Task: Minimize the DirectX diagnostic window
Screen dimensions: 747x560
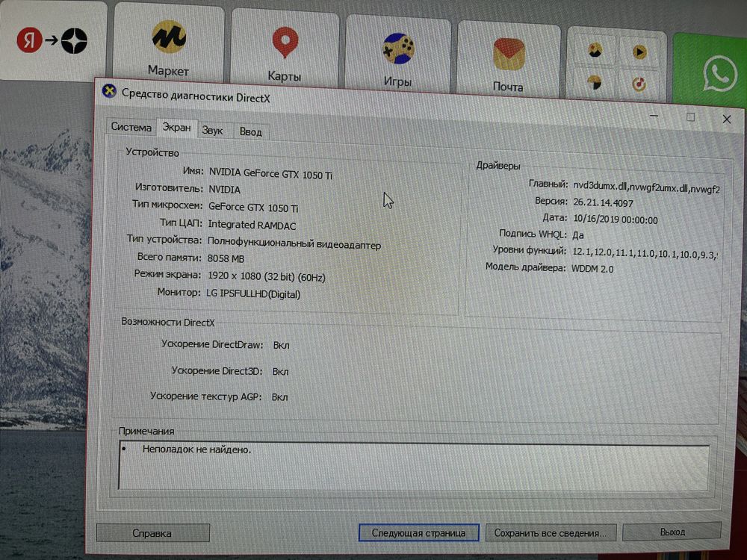Action: [654, 116]
